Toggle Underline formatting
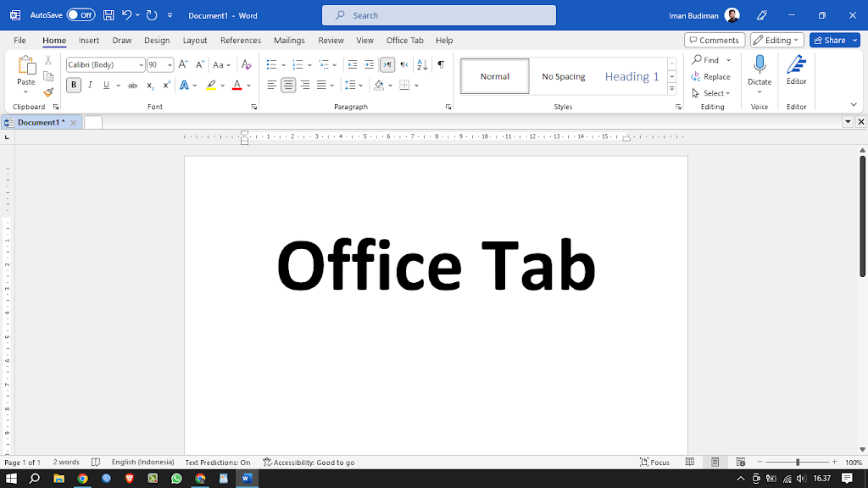This screenshot has width=868, height=488. tap(106, 86)
